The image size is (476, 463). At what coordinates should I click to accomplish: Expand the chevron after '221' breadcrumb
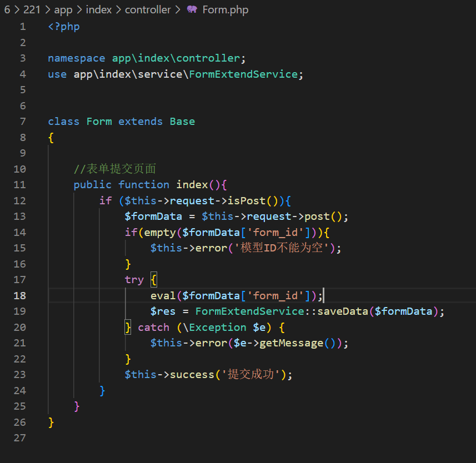click(47, 9)
